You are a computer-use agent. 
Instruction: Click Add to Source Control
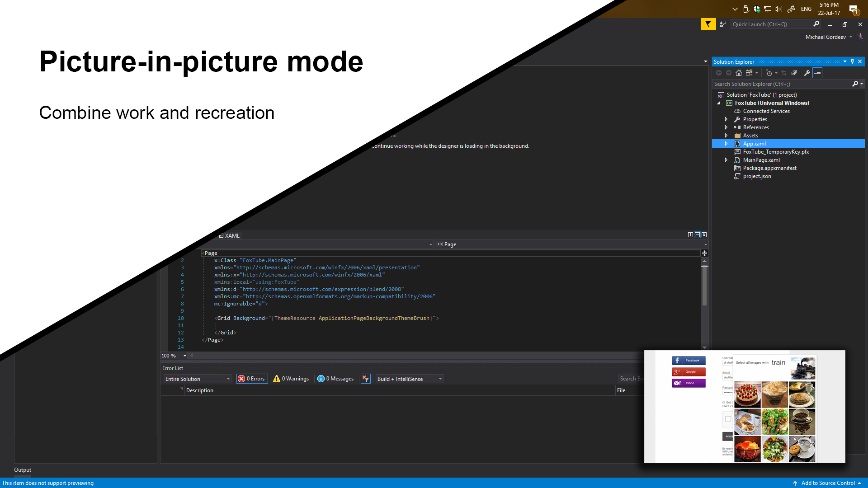click(x=828, y=483)
